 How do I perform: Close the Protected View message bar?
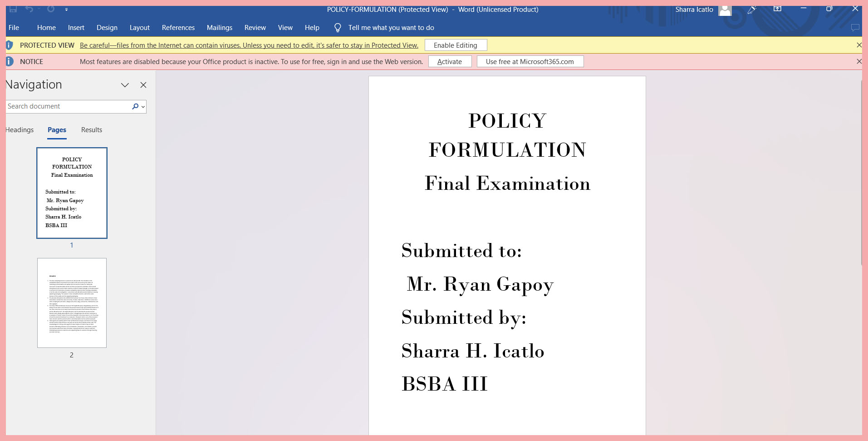[x=858, y=45]
